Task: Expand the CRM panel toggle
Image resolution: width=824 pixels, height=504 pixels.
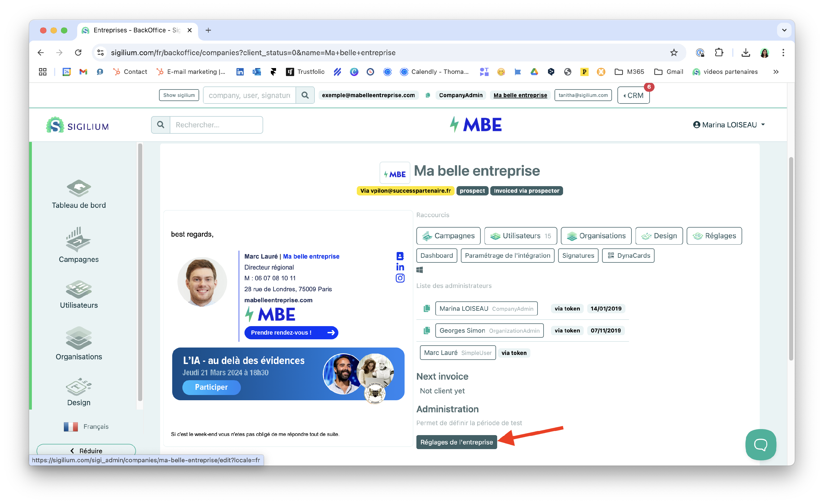Action: (633, 96)
